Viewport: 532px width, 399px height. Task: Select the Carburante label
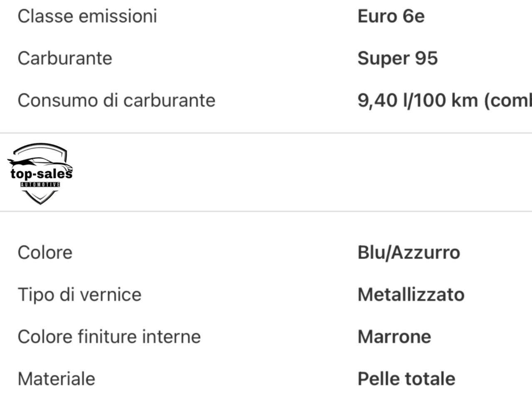click(x=65, y=58)
